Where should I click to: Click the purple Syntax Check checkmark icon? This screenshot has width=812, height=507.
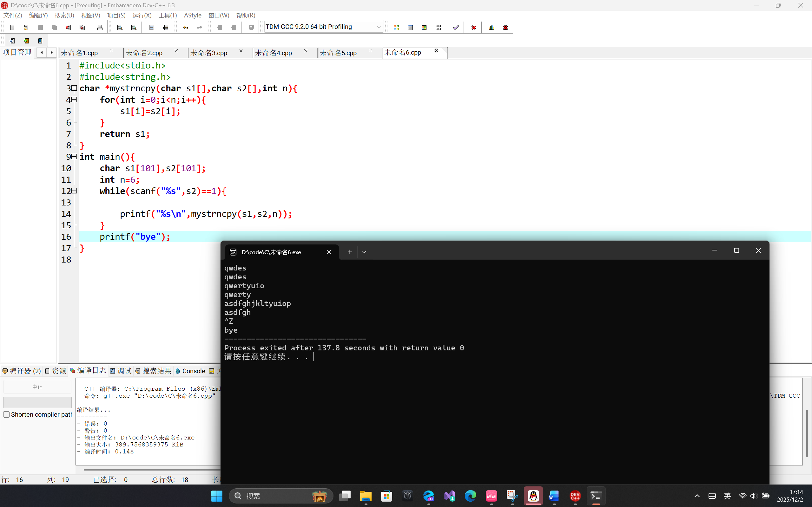click(456, 28)
